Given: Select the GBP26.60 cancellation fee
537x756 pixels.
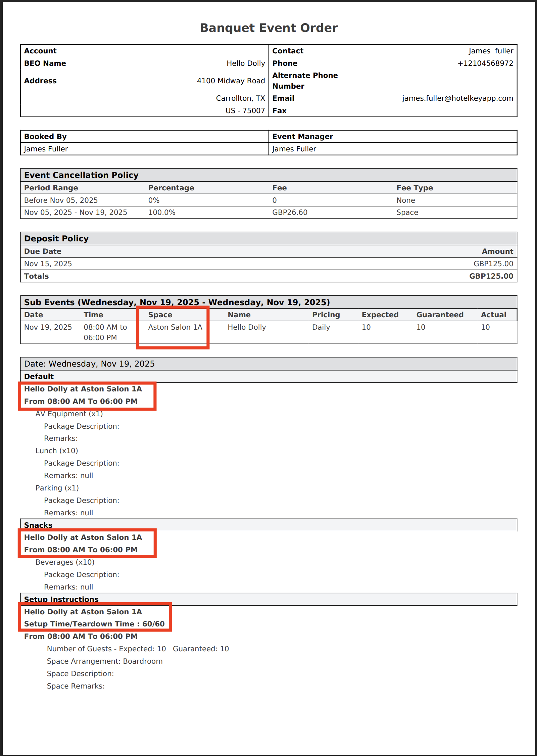Looking at the screenshot, I should click(290, 212).
